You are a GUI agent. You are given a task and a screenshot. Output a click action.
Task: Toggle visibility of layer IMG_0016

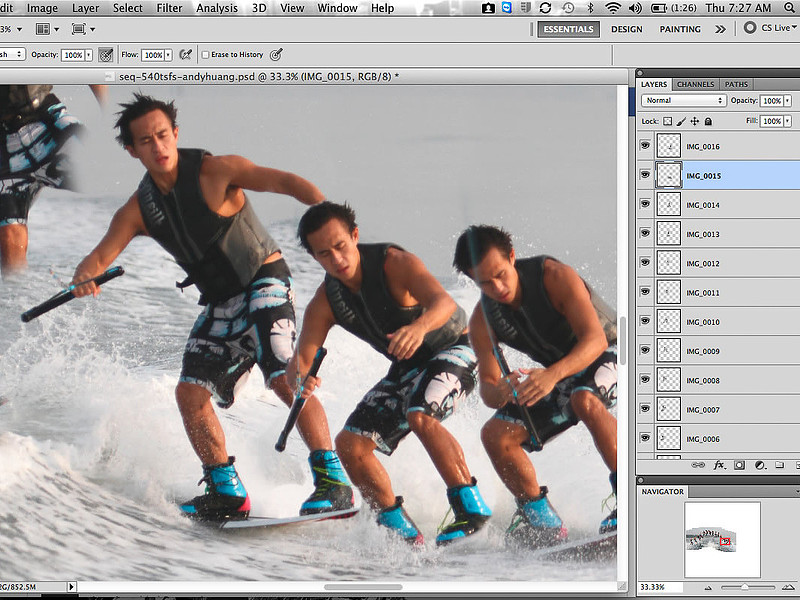pyautogui.click(x=644, y=146)
